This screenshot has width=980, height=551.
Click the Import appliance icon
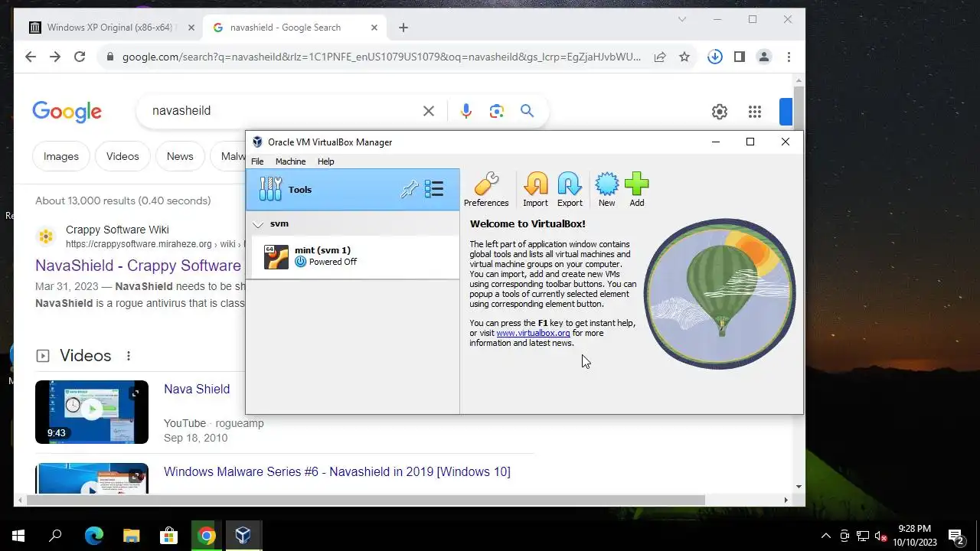coord(535,190)
